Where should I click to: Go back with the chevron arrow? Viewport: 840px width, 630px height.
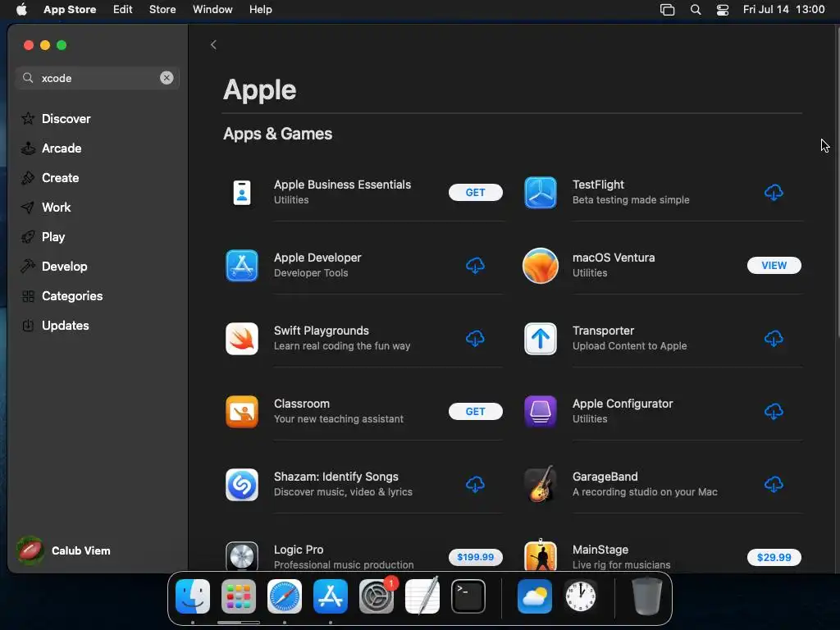pos(213,44)
